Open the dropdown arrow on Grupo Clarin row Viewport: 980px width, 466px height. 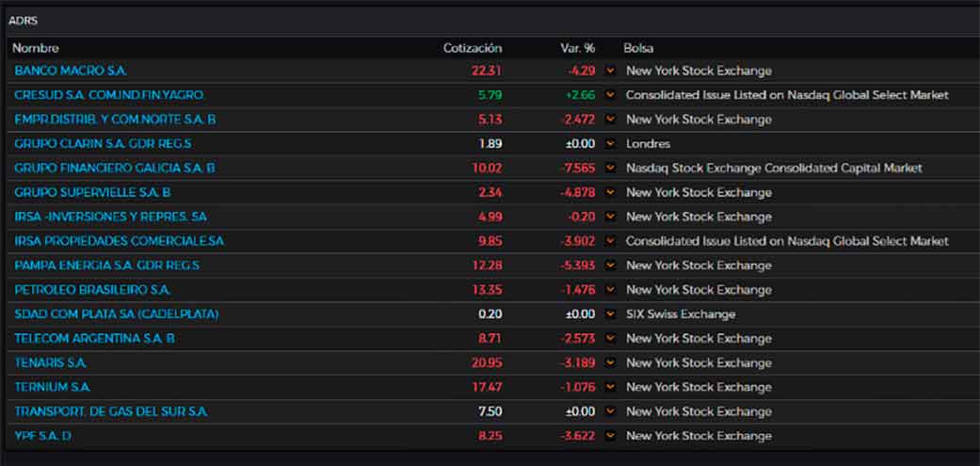611,144
